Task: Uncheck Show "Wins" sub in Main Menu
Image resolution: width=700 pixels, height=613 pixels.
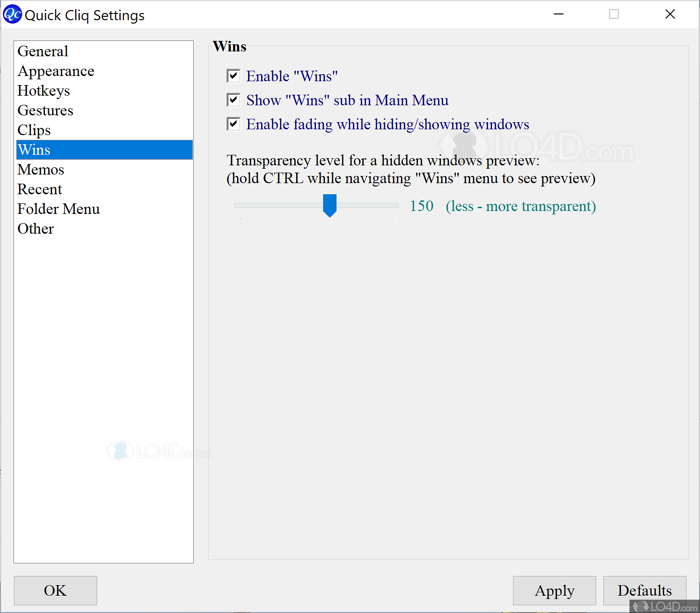Action: (x=233, y=100)
